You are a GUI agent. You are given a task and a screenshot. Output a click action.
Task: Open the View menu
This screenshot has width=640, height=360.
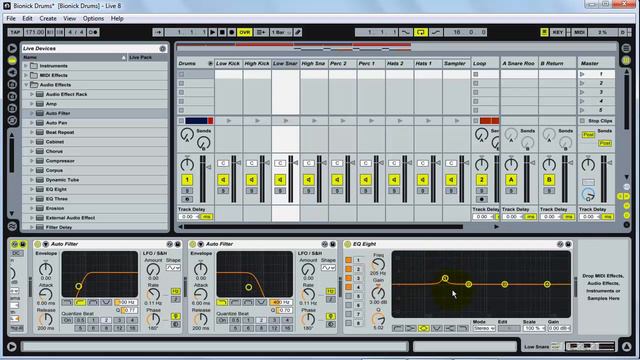69,18
